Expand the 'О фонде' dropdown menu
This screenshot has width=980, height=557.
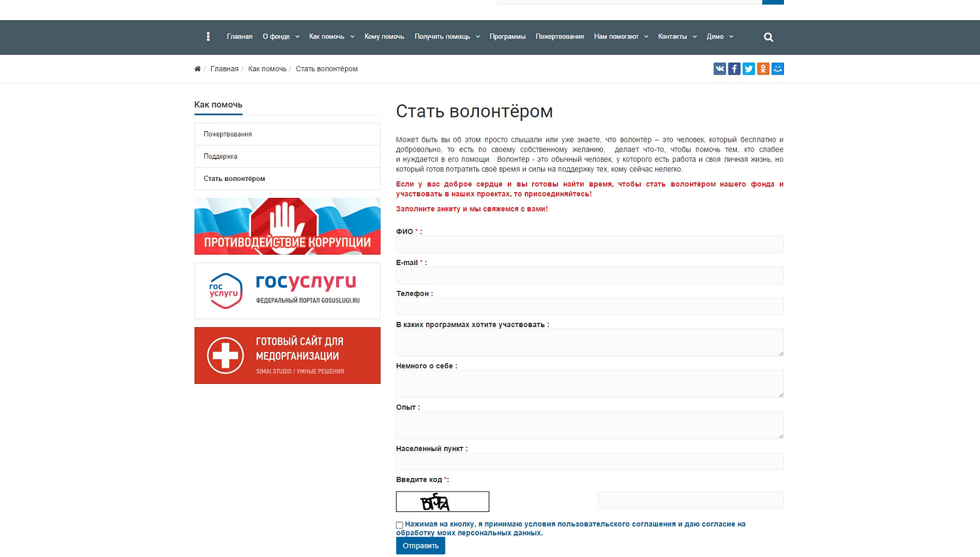coord(281,37)
